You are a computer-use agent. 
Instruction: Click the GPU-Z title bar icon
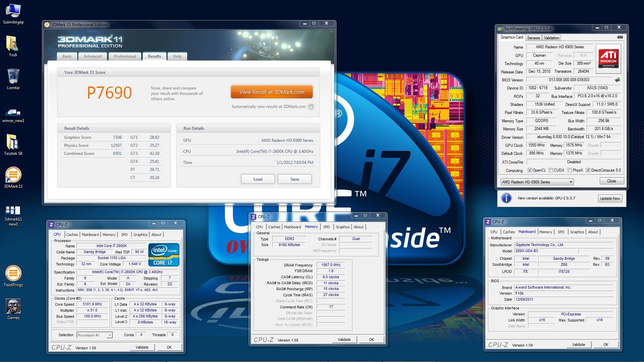pyautogui.click(x=500, y=28)
